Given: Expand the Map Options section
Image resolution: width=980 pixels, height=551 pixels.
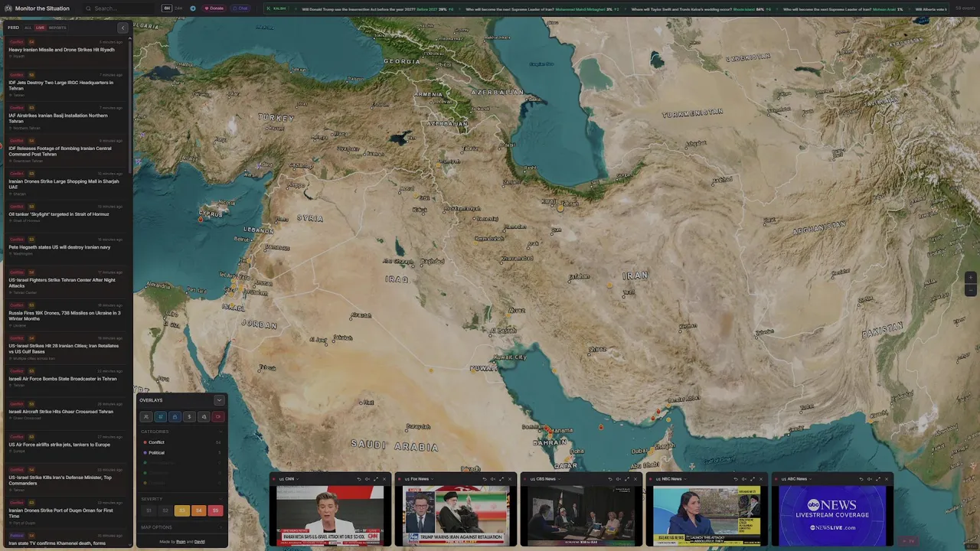Looking at the screenshot, I should click(x=181, y=527).
